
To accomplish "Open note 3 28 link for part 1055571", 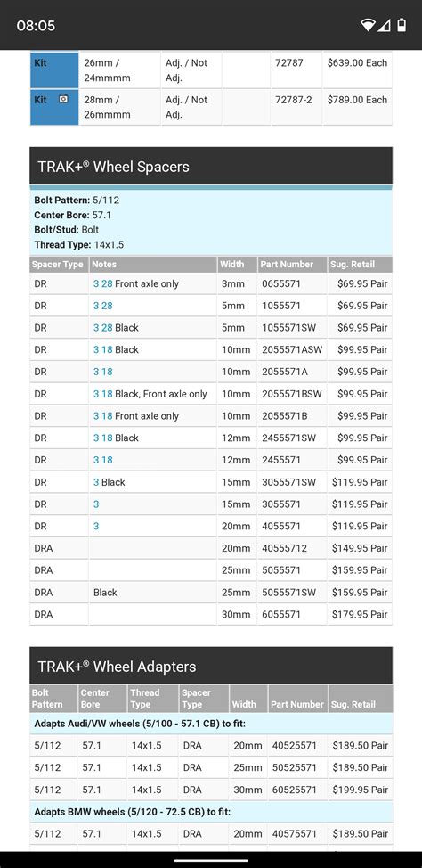I will point(103,306).
